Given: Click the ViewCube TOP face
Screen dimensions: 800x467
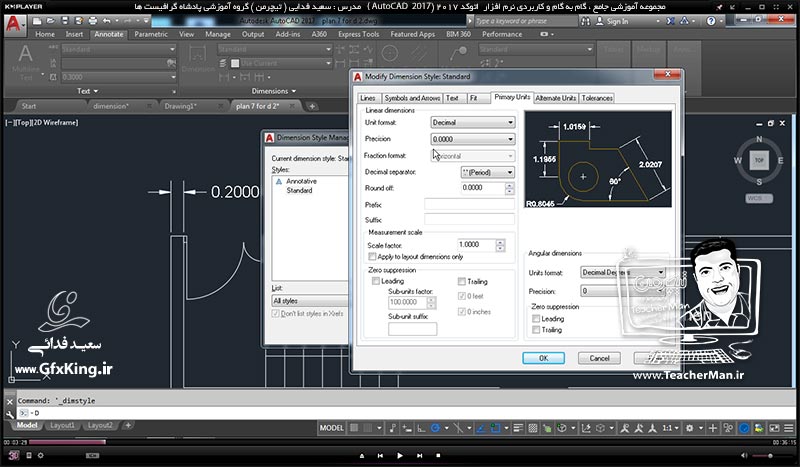Looking at the screenshot, I should click(x=759, y=160).
